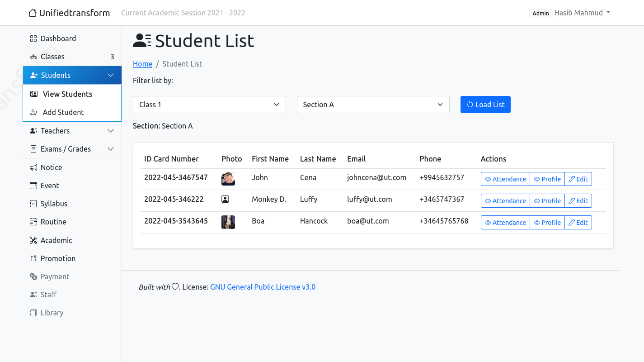Image resolution: width=644 pixels, height=362 pixels.
Task: Click the Add Student person-plus icon
Action: (x=34, y=112)
